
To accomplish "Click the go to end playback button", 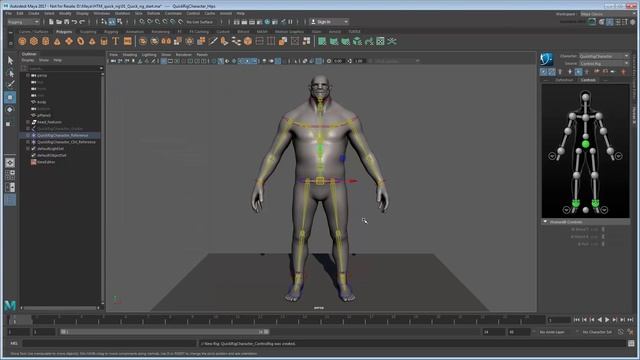I will click(630, 320).
